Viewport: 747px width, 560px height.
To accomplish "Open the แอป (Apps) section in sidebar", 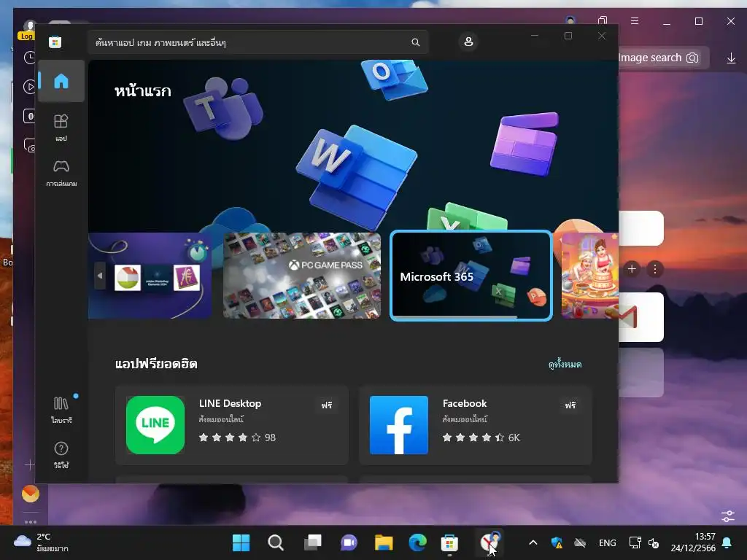I will pos(61,128).
